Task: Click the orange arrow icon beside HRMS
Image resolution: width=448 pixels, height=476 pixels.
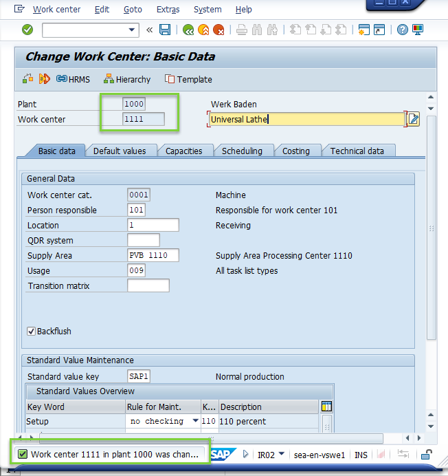Action: tap(44, 79)
